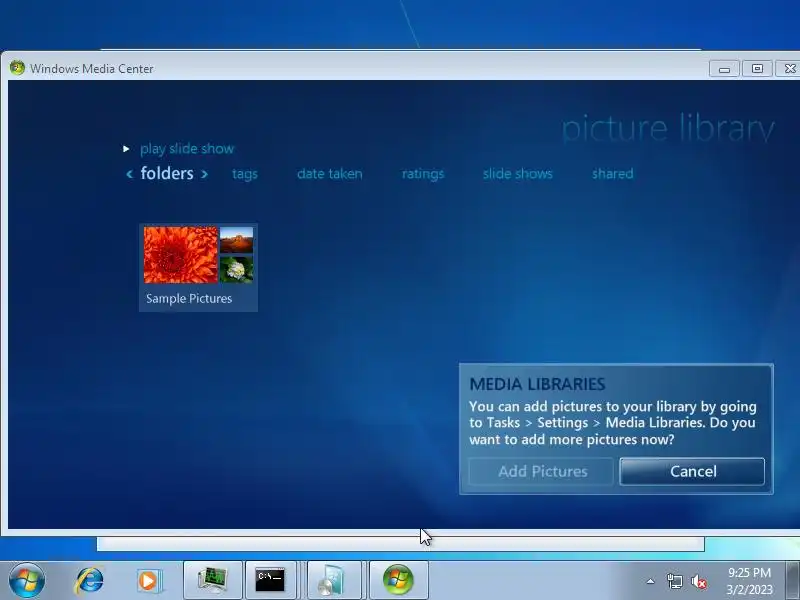Cancel the Media Libraries dialog

tap(692, 471)
